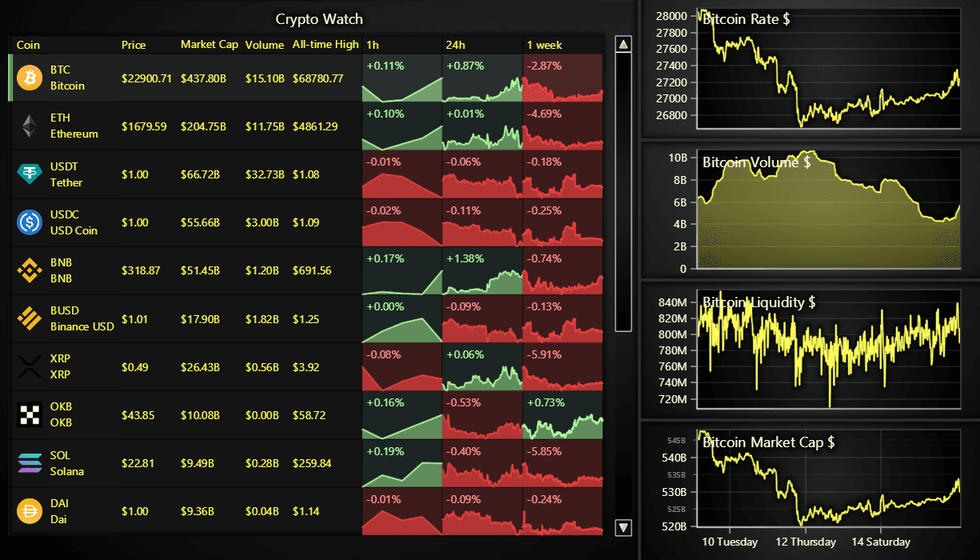Click the 24h column header

click(x=456, y=45)
